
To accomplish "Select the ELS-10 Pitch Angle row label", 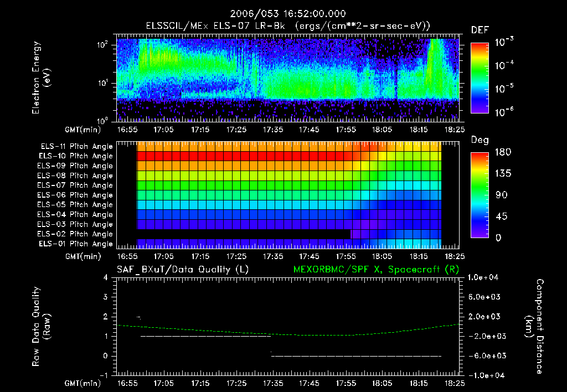I will 76,156.
